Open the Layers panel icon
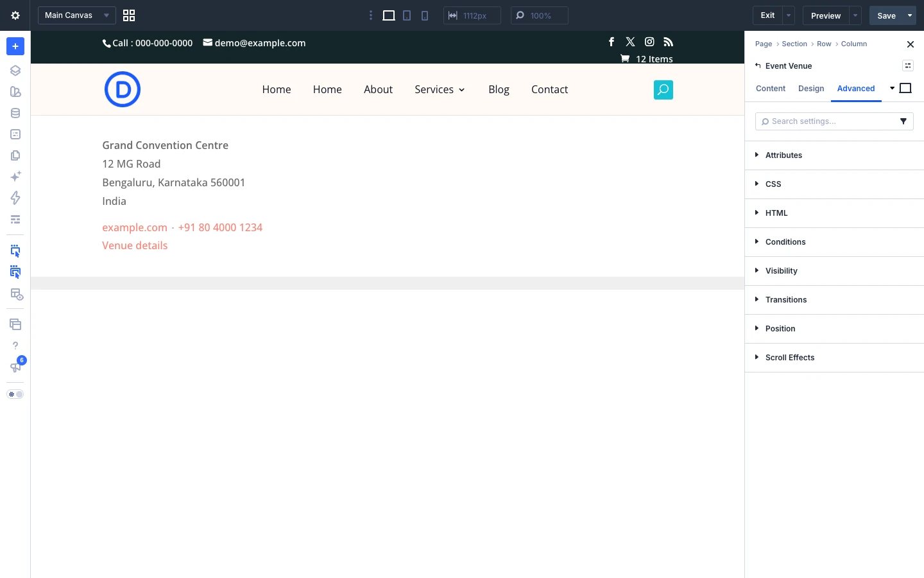This screenshot has height=578, width=924. (15, 71)
